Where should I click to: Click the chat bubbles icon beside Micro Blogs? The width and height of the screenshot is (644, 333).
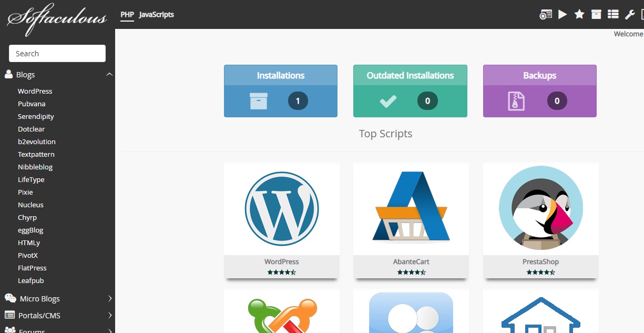(10, 298)
